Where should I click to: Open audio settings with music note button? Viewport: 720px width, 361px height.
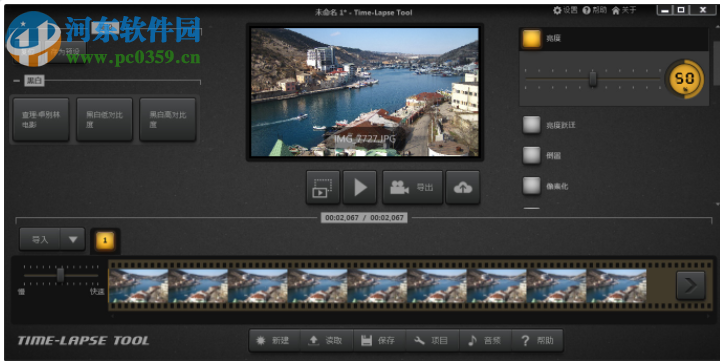(x=485, y=341)
